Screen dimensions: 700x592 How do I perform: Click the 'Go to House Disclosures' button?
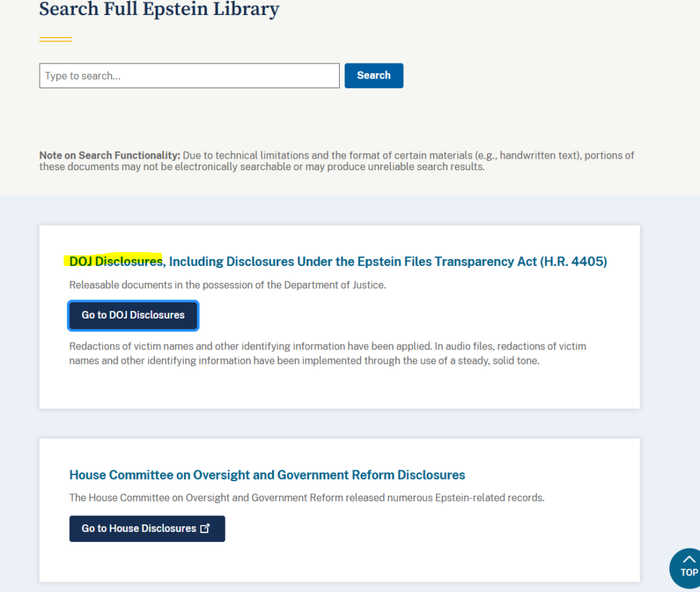146,528
